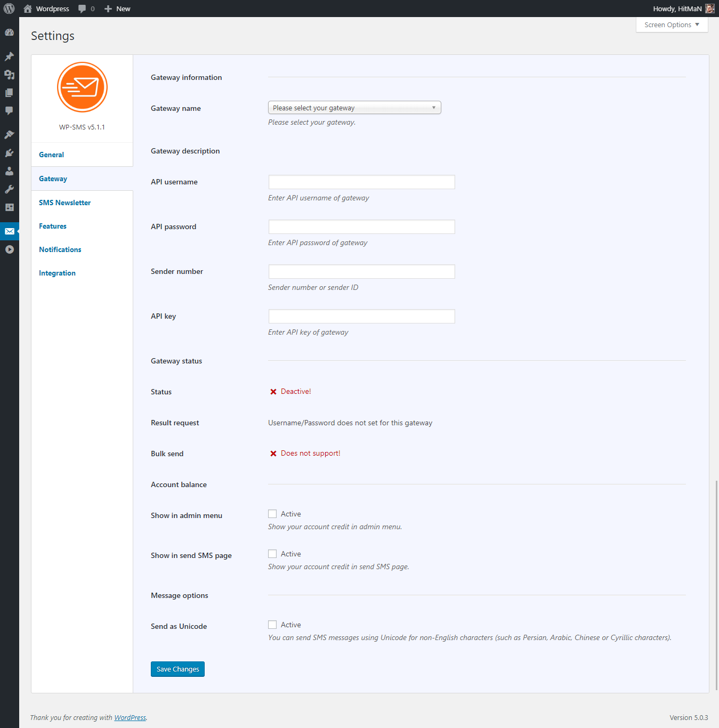Viewport: 719px width, 728px height.
Task: Enable Show in admin menu checkbox
Action: click(x=272, y=514)
